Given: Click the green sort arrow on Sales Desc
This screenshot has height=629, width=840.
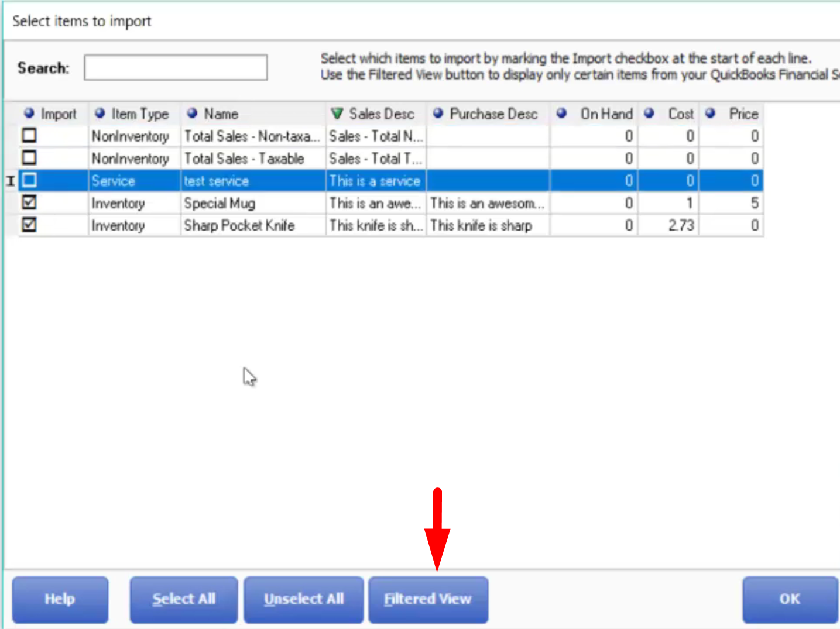Looking at the screenshot, I should [x=337, y=113].
